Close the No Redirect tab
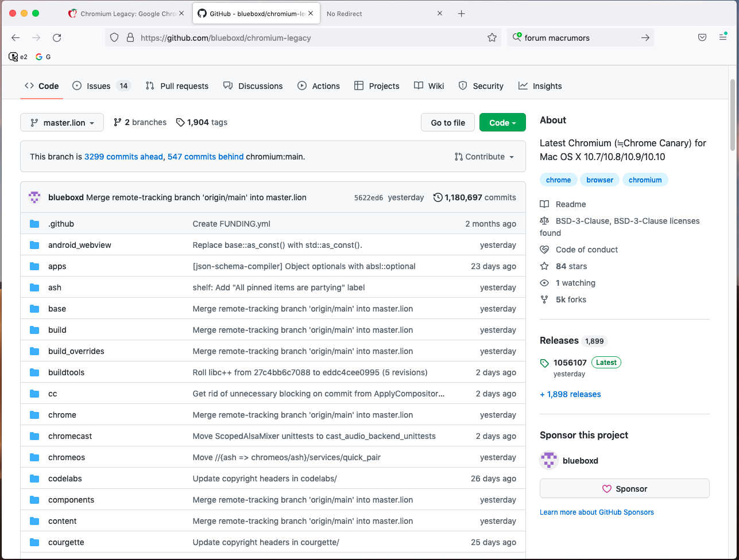739x560 pixels. click(x=440, y=14)
